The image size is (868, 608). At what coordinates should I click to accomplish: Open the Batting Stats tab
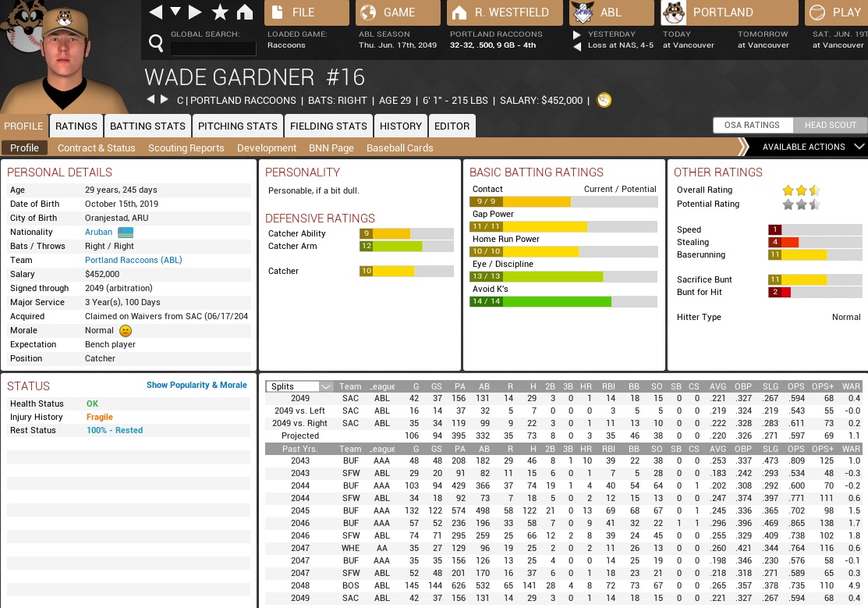pos(147,126)
